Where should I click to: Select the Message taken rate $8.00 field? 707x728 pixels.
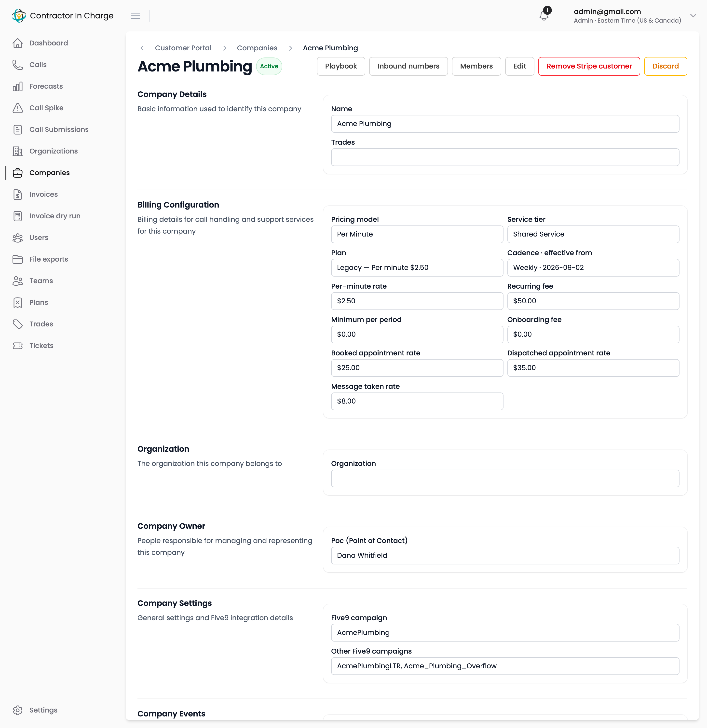[417, 401]
